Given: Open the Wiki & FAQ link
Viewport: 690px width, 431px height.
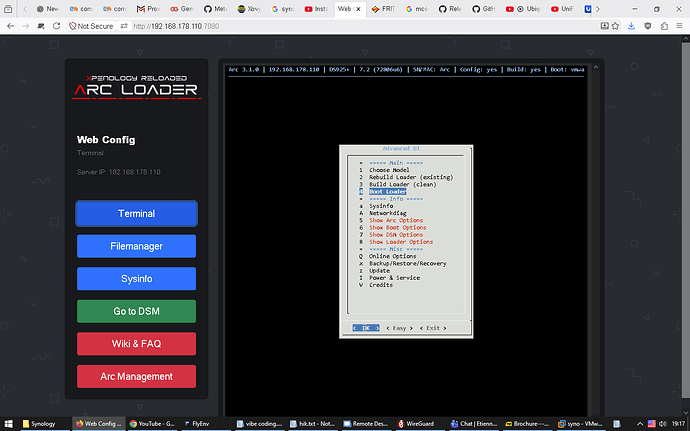Looking at the screenshot, I should click(x=136, y=344).
